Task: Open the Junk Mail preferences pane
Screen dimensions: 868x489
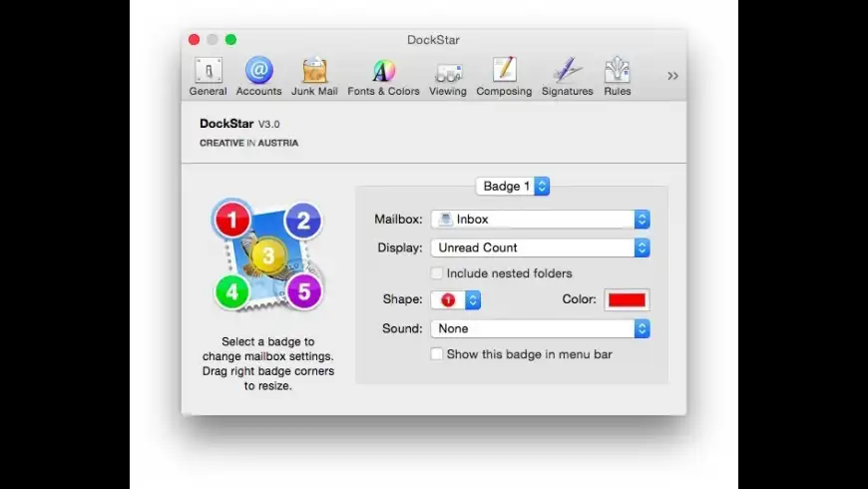Action: point(314,77)
